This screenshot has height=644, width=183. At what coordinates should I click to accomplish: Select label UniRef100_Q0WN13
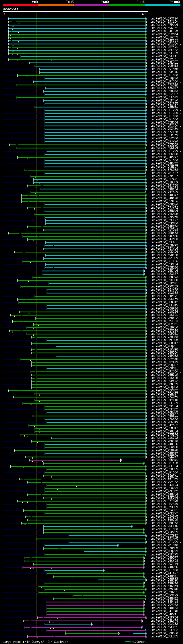click(x=164, y=66)
